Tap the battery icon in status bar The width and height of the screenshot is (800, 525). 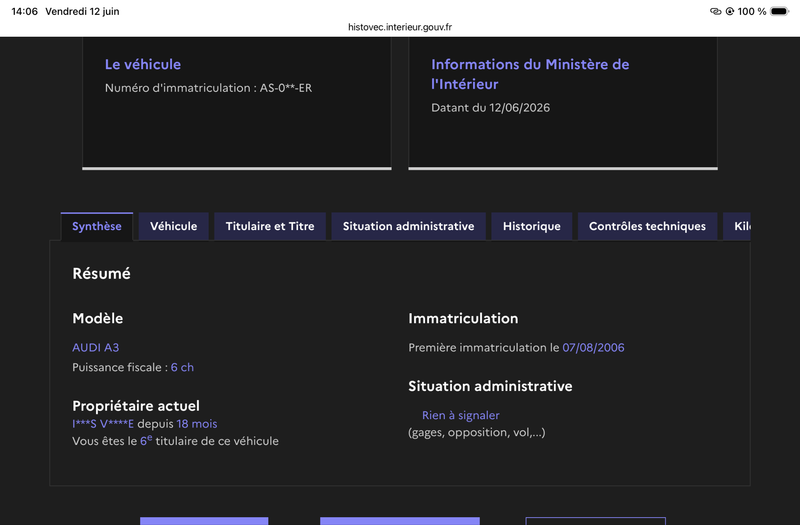point(780,11)
